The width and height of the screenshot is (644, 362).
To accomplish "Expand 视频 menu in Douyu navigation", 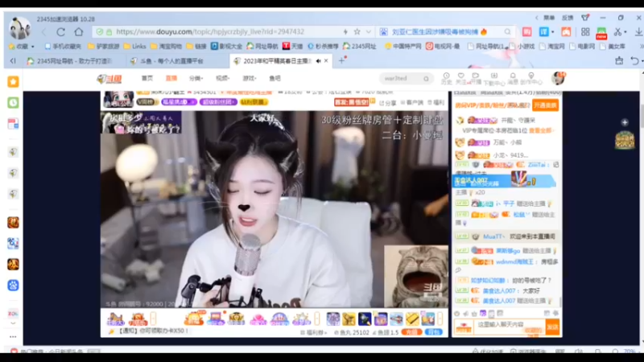I will [223, 78].
